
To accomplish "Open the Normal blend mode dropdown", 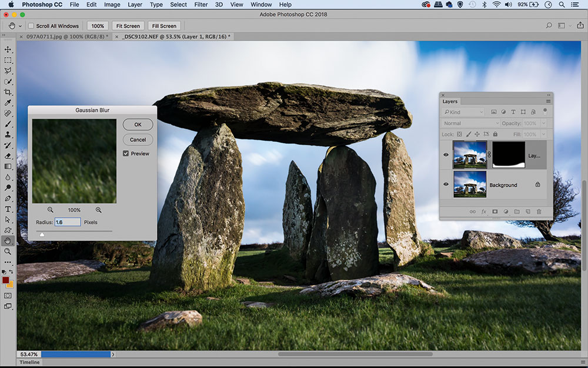I will point(470,123).
